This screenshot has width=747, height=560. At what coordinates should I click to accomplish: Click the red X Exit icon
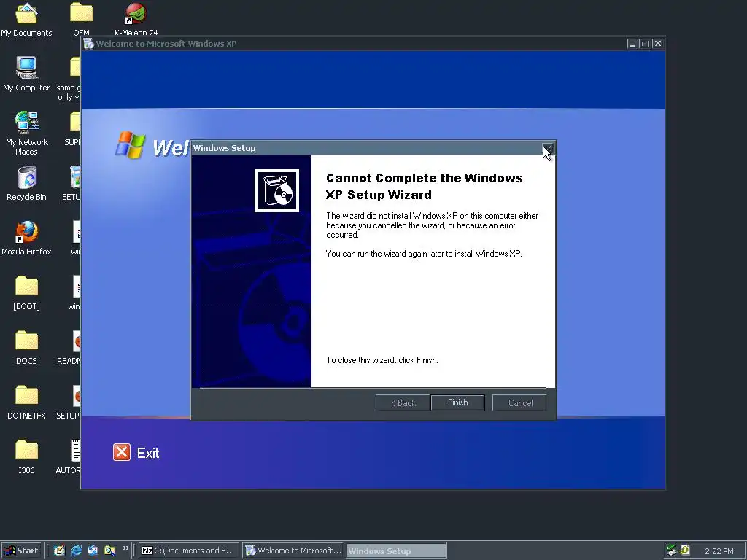[122, 452]
